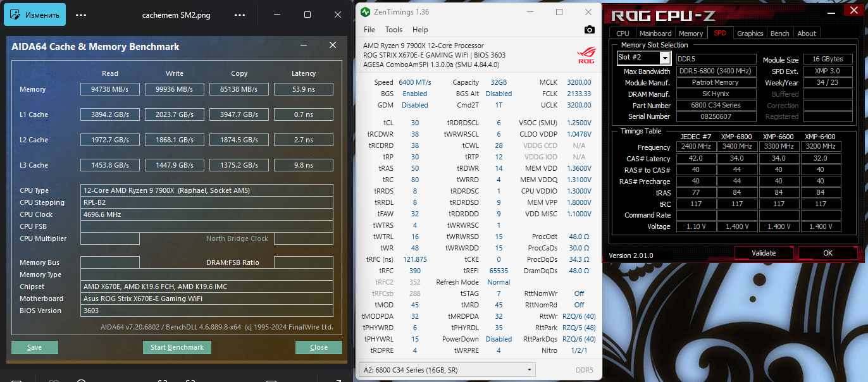Click the XMP-6800 CAS# Latency value 34.0
Screen dimensions: 868x382
pos(737,158)
